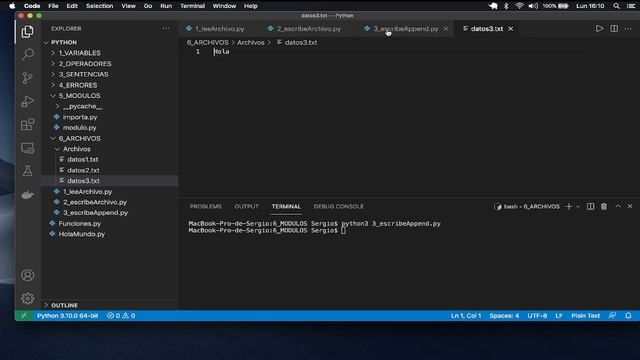This screenshot has height=360, width=640.
Task: Select Python 3.10.0 64-bit interpreter
Action: 67,316
